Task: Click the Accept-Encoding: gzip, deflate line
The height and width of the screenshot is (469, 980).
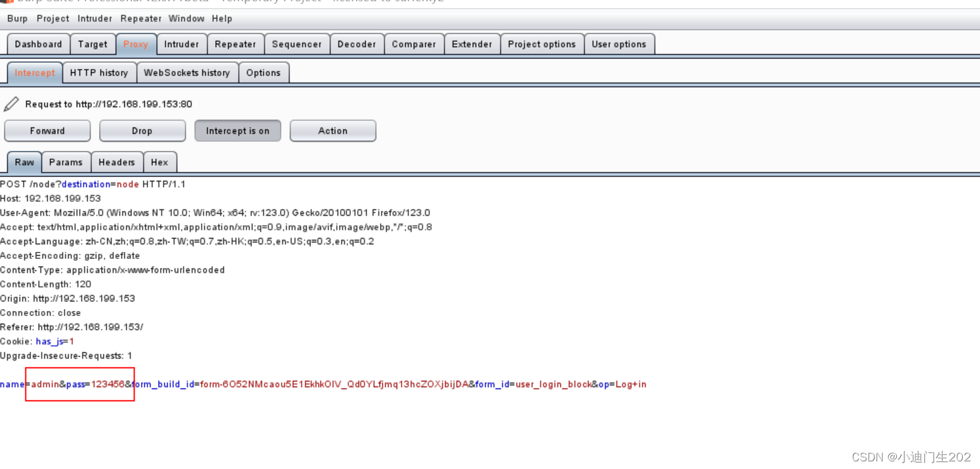Action: pos(70,256)
